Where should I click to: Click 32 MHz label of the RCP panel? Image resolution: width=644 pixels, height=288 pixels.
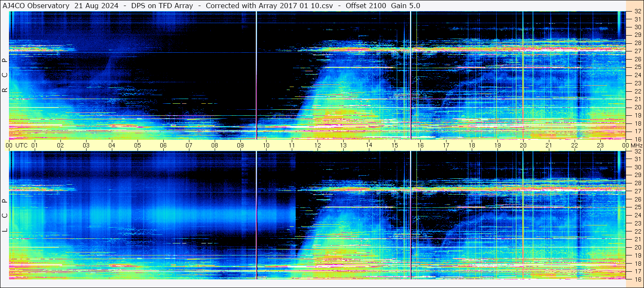click(x=637, y=12)
